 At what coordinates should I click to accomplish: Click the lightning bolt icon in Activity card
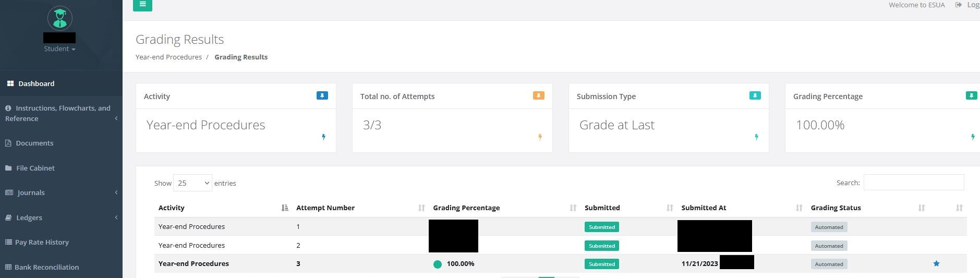(x=324, y=137)
